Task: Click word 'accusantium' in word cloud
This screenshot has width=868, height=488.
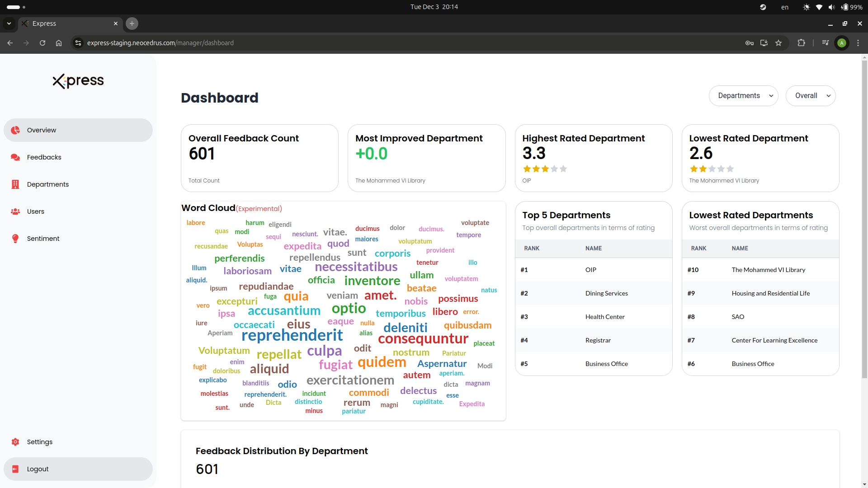Action: pyautogui.click(x=284, y=311)
